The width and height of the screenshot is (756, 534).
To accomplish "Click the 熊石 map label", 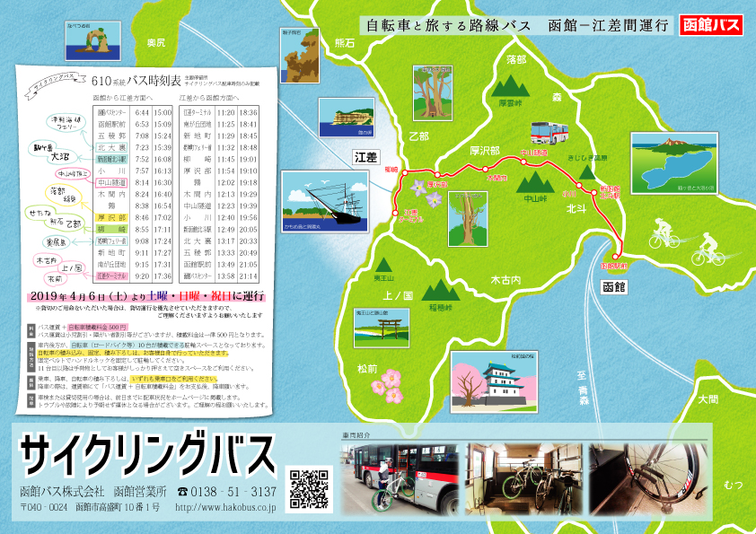I will (345, 43).
